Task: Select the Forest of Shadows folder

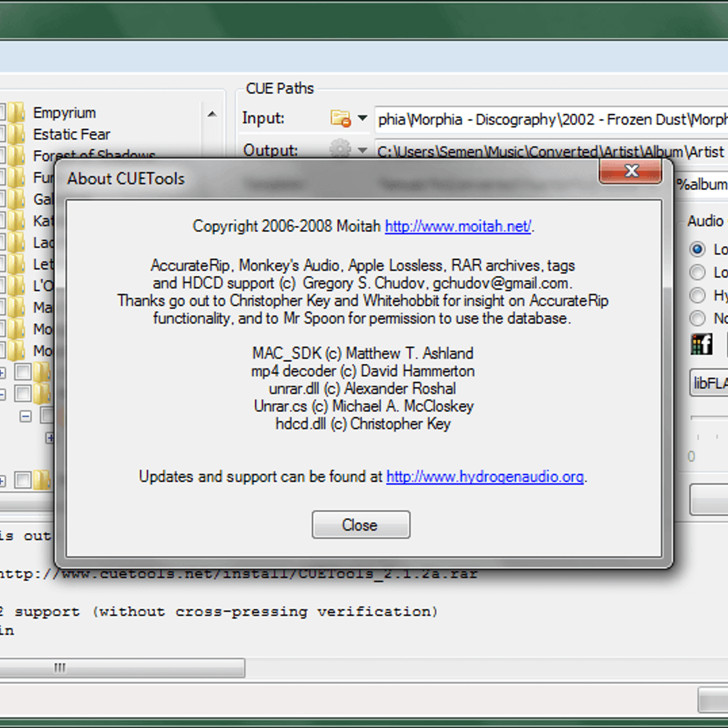Action: tap(94, 155)
